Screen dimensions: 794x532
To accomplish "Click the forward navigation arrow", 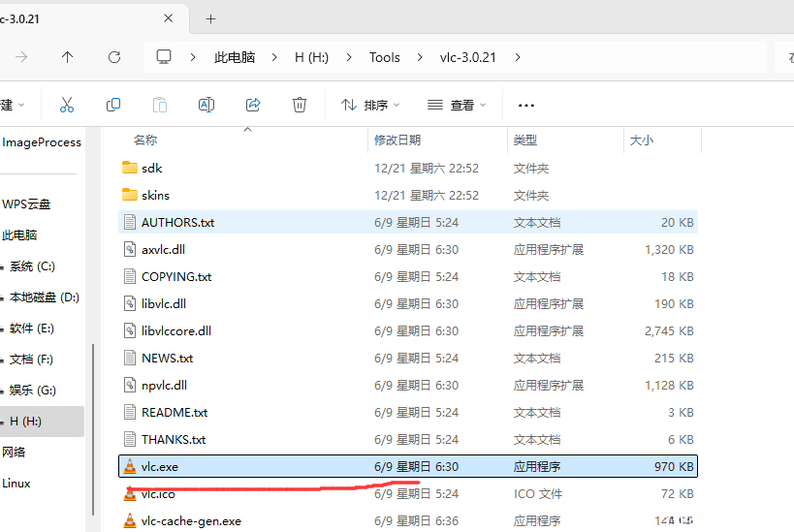I will 21,57.
